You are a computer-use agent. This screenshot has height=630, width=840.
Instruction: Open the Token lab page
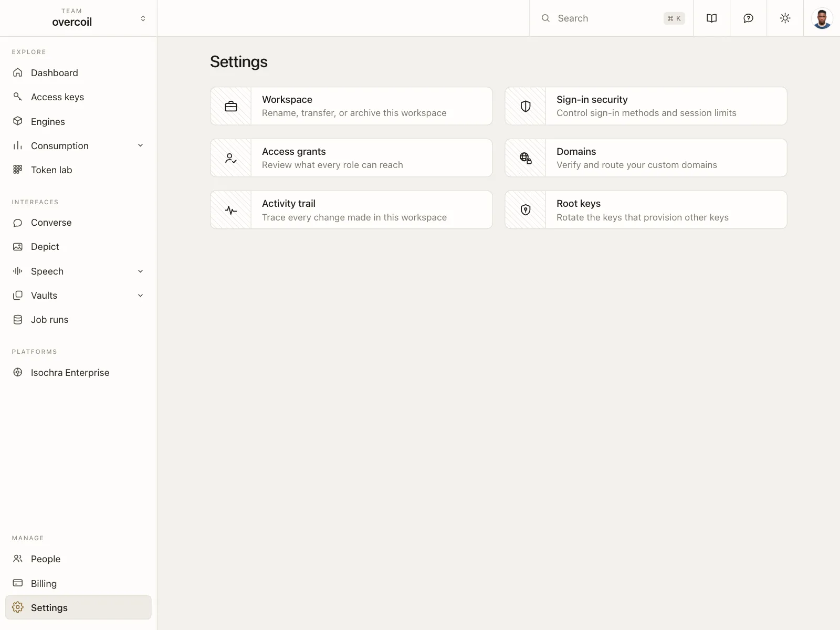point(78,170)
